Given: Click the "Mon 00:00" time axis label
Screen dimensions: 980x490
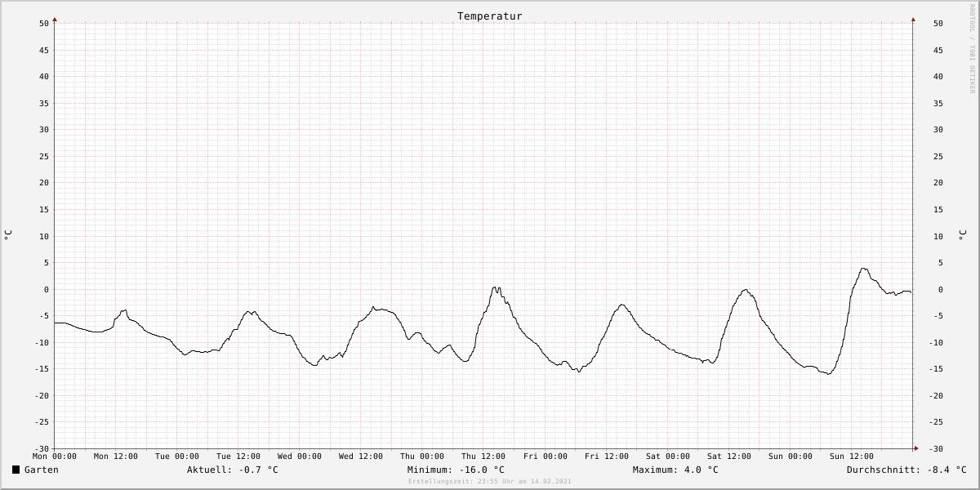Looking at the screenshot, I should (x=55, y=457).
